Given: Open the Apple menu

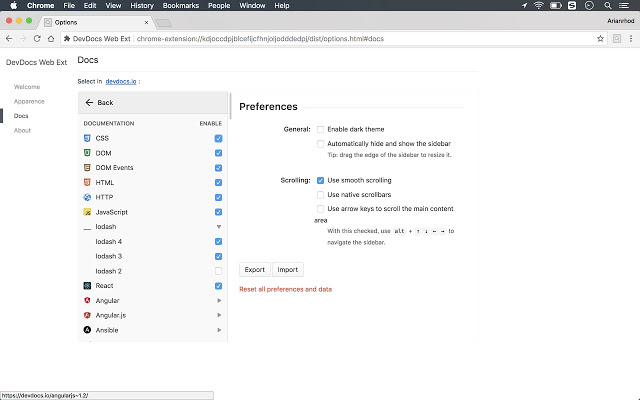Looking at the screenshot, I should 13,5.
